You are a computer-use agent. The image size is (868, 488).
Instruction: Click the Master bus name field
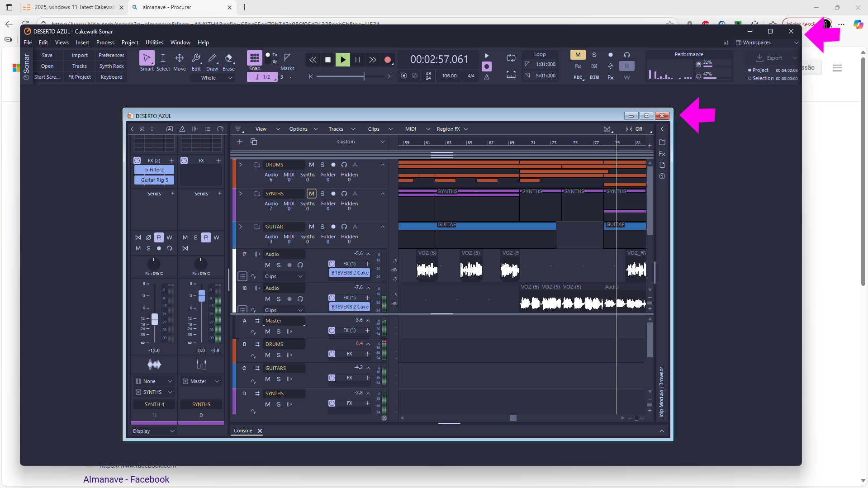[x=284, y=321]
